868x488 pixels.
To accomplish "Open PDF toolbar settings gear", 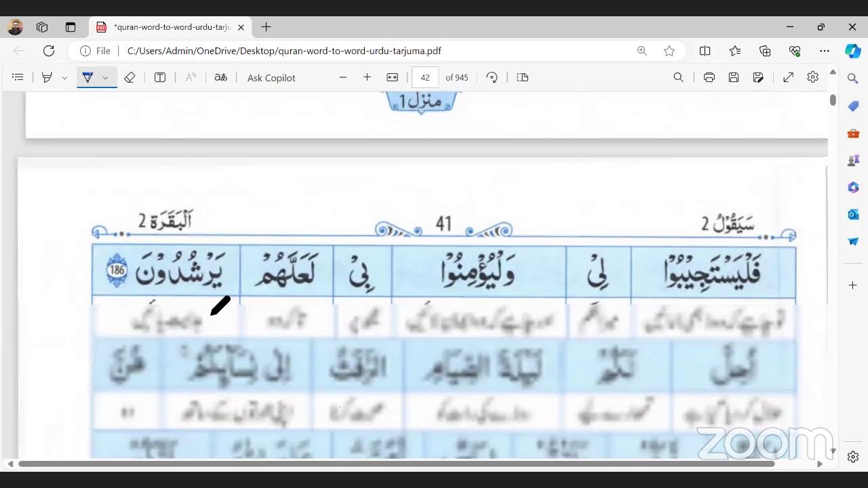I will click(813, 77).
